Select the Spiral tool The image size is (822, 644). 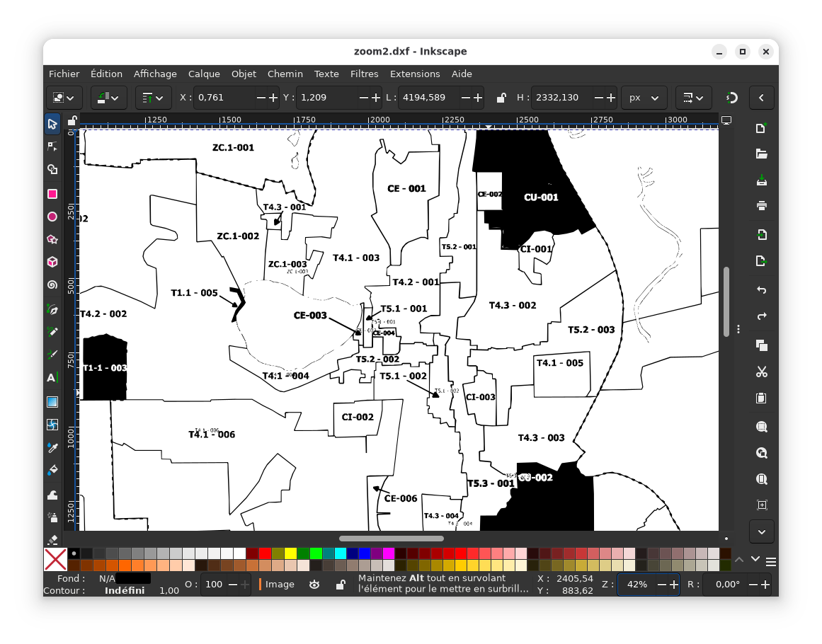52,284
